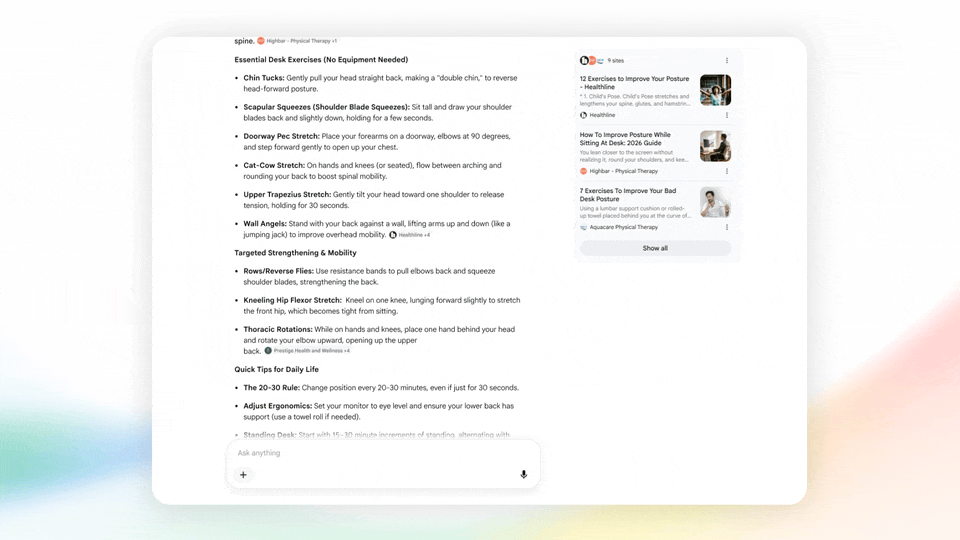This screenshot has width=960, height=540.
Task: Click the stacked source icons beside 9 sites
Action: click(592, 61)
